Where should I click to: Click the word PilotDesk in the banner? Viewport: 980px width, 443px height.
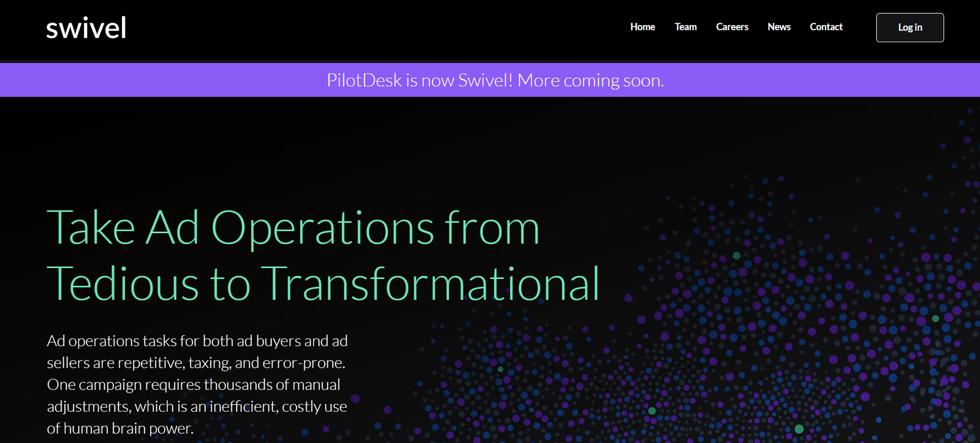(x=364, y=80)
